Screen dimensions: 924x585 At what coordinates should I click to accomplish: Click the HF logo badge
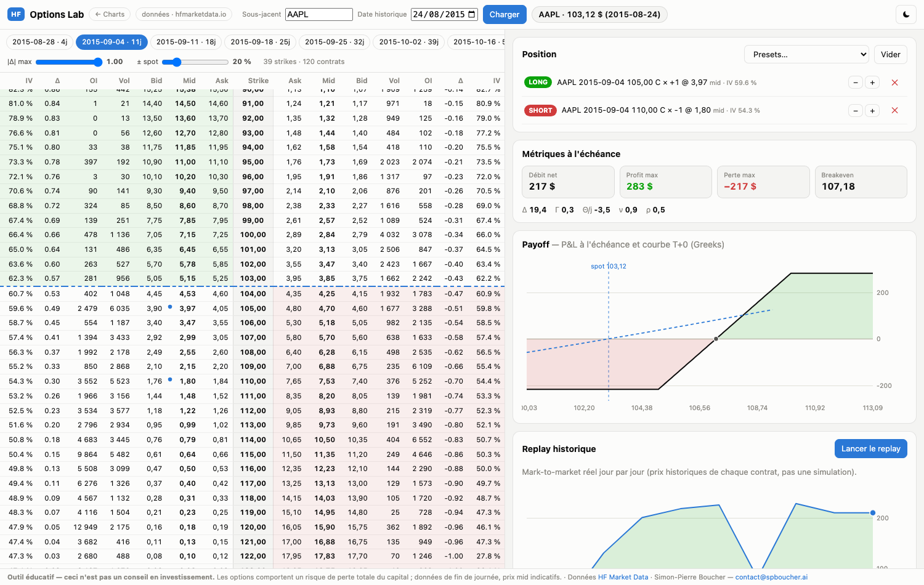coord(16,14)
